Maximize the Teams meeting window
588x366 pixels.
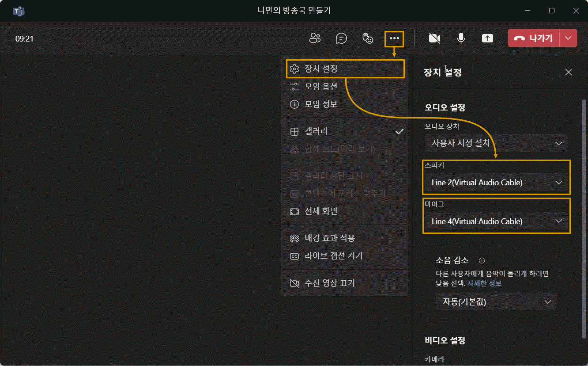point(552,11)
